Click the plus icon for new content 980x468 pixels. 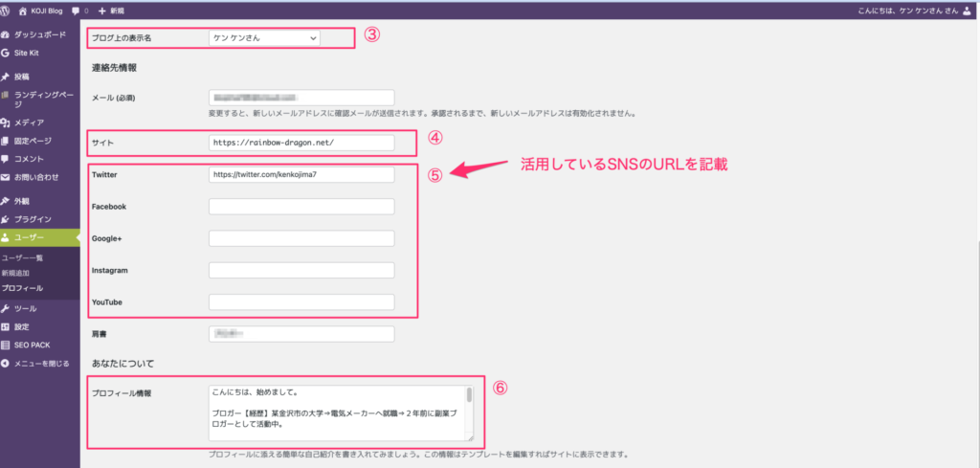tap(102, 11)
